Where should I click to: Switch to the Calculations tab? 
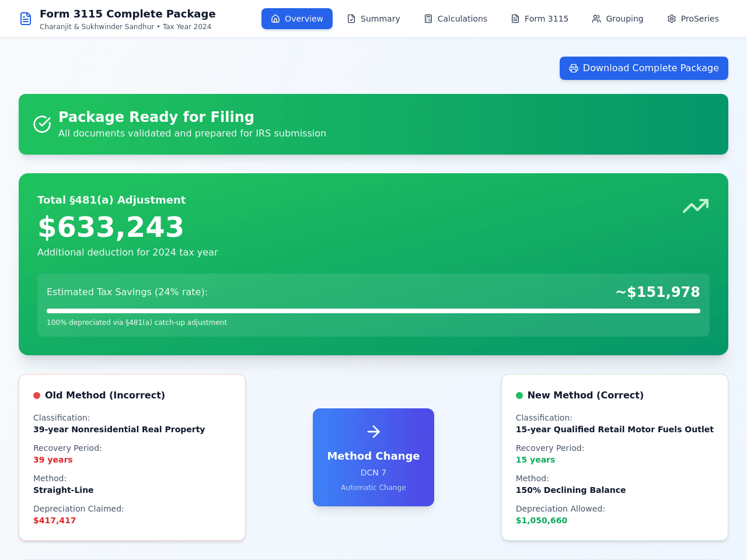[x=455, y=19]
